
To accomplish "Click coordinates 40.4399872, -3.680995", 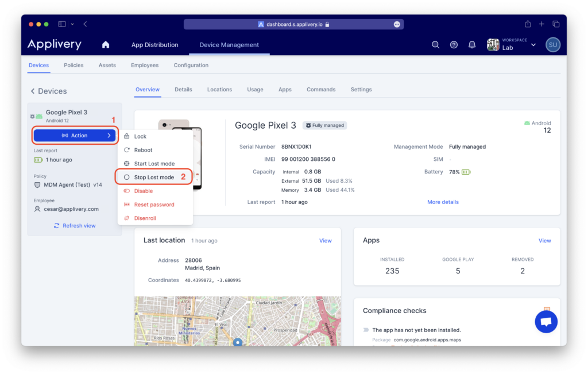I will (x=212, y=280).
